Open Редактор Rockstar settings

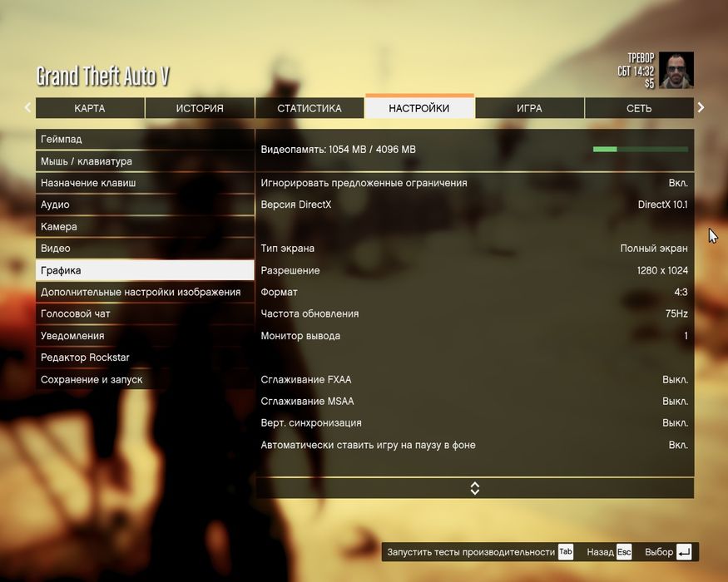point(145,358)
